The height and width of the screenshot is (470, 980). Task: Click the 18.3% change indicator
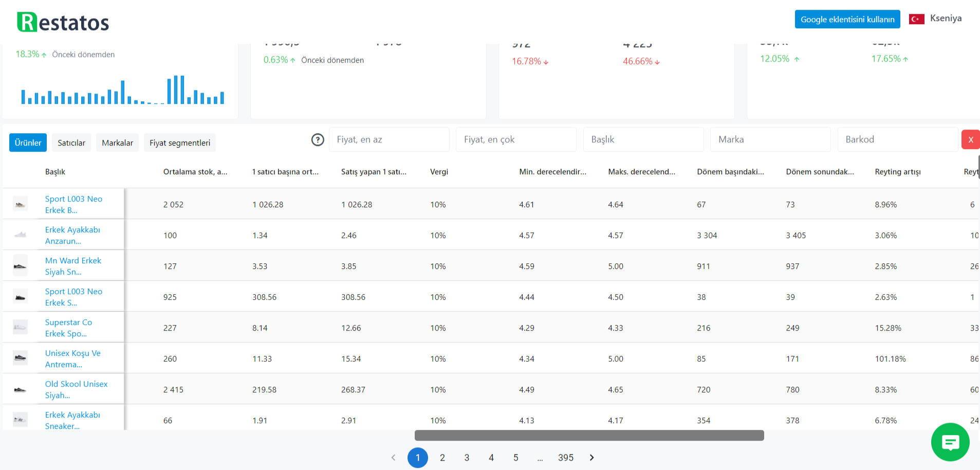coord(31,54)
